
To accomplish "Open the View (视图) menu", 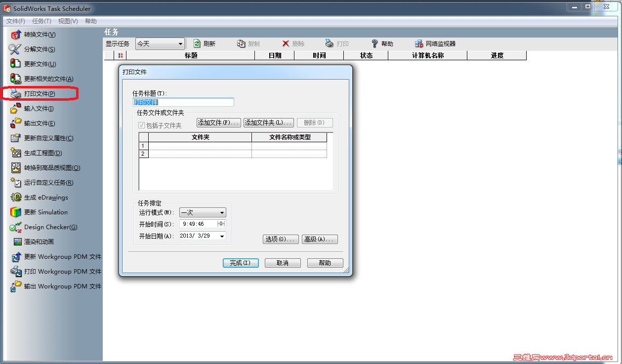I will pyautogui.click(x=68, y=21).
